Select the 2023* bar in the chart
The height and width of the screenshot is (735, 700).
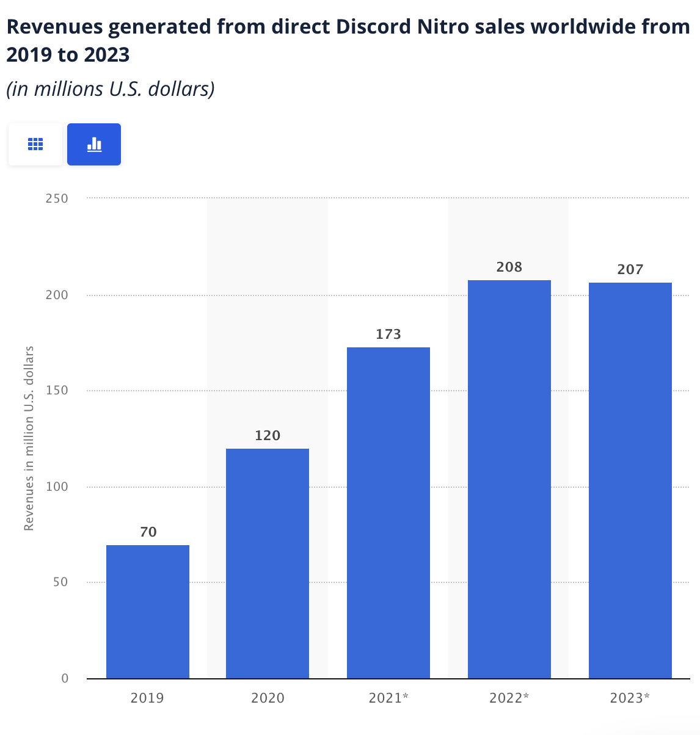(x=630, y=480)
